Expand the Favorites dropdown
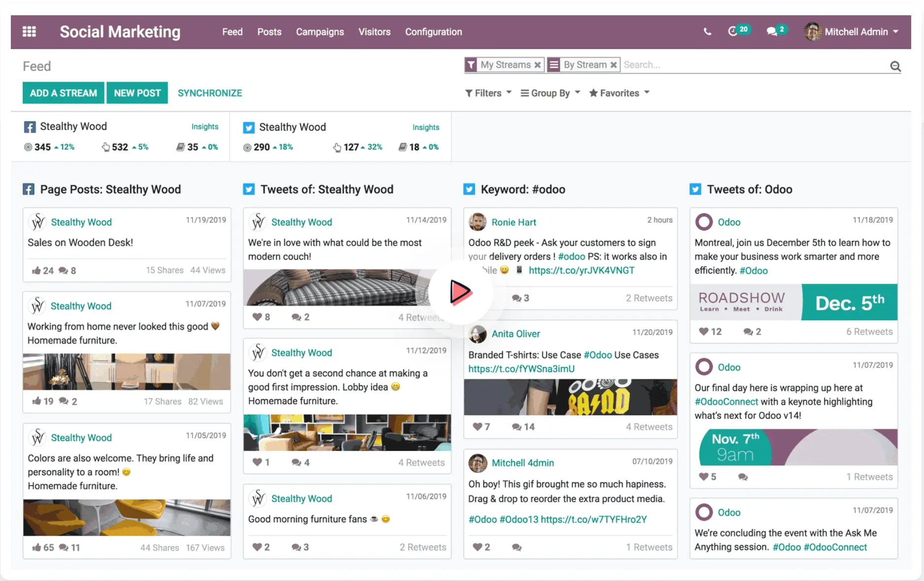The height and width of the screenshot is (581, 924). click(619, 93)
